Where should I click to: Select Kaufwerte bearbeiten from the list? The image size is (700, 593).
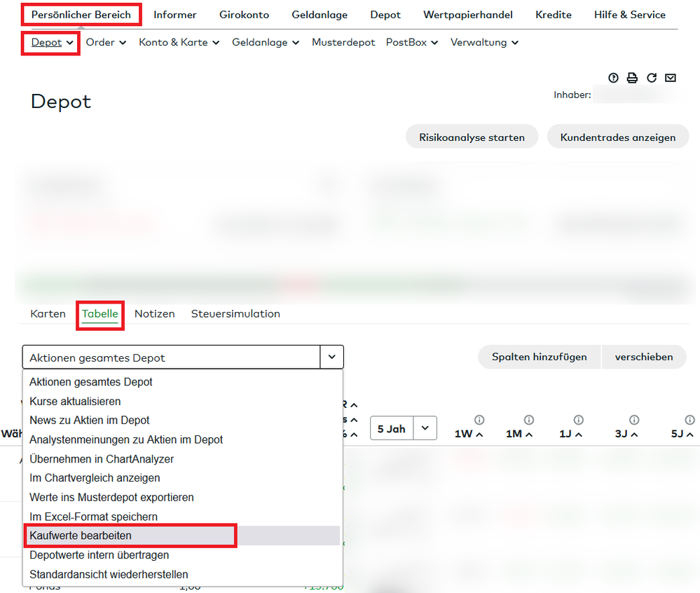point(81,536)
